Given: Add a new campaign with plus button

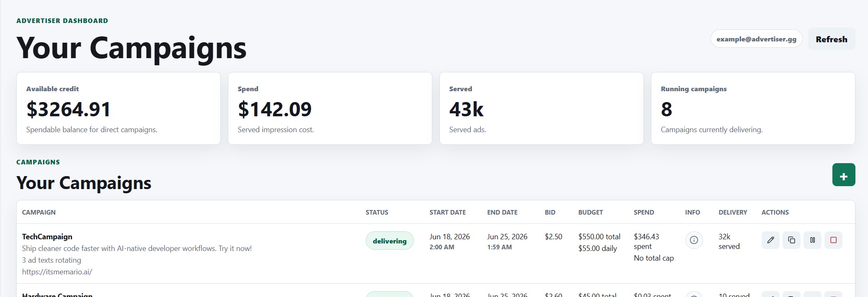Looking at the screenshot, I should coord(844,175).
